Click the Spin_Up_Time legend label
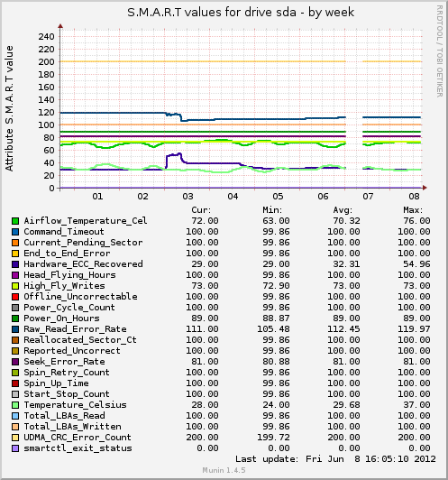The height and width of the screenshot is (480, 448). click(56, 383)
